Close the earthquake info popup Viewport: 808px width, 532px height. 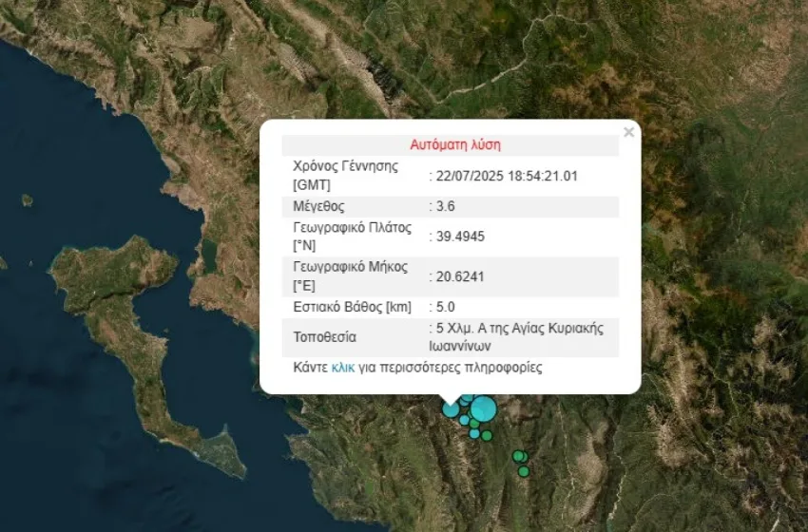(628, 133)
